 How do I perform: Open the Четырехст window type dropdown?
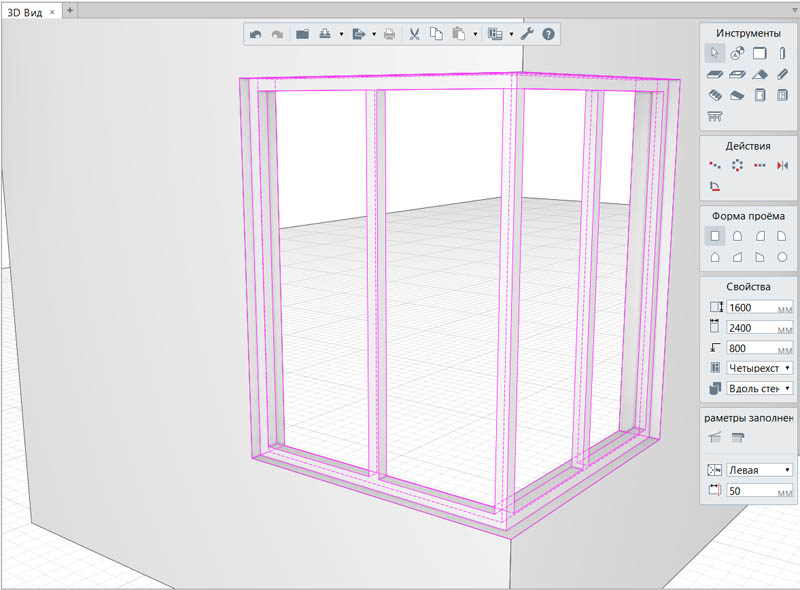point(759,368)
